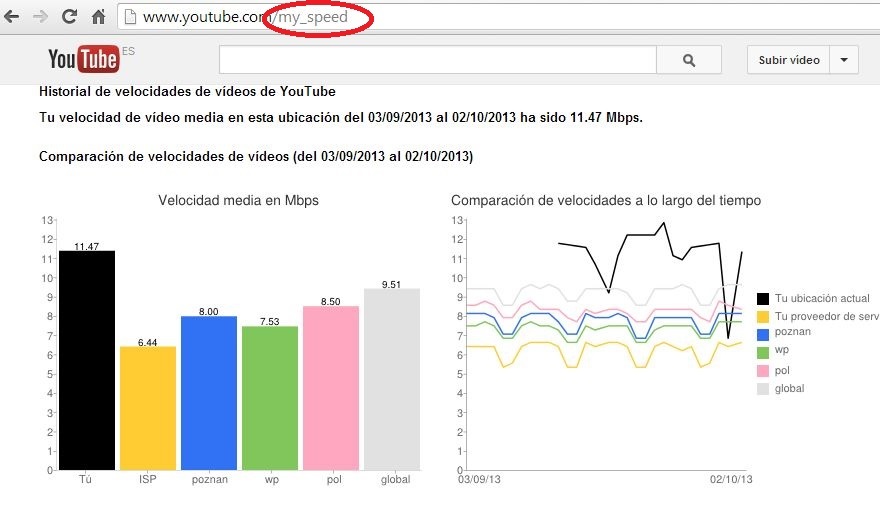Click the 'poznan' bar chart axis label

click(x=210, y=480)
